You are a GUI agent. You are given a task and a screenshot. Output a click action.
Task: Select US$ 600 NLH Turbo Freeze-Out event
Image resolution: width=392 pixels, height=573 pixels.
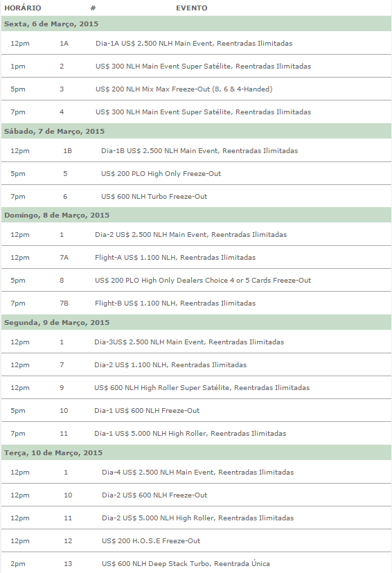[x=154, y=196]
